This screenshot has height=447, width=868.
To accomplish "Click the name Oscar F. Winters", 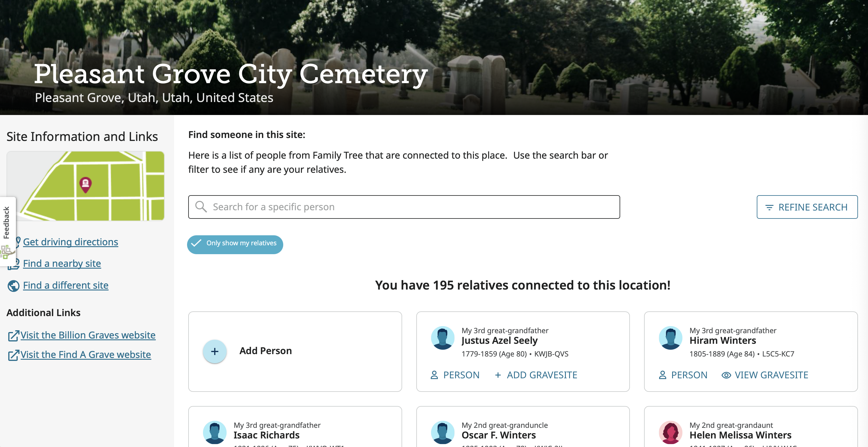I will 499,435.
